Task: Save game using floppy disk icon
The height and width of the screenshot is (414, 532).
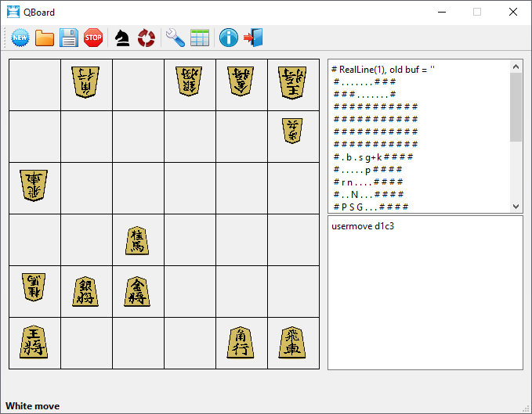Action: pos(69,38)
